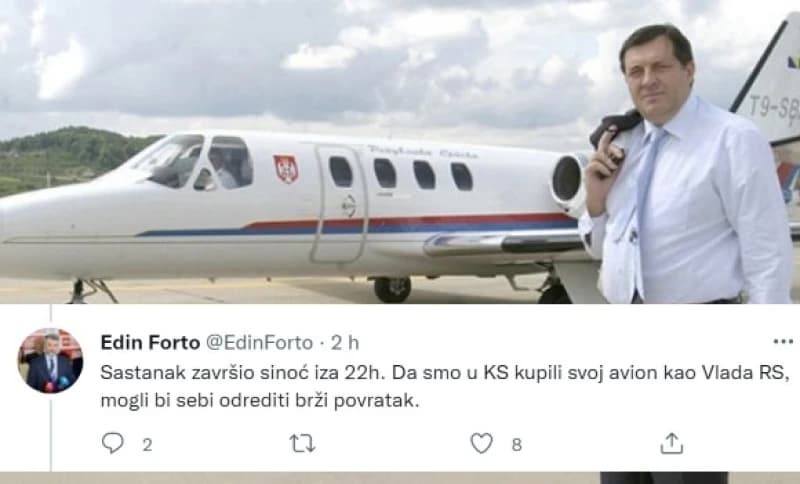Screen dimensions: 800x484
Task: Open the tweet text about Sastanak
Action: pos(444,387)
